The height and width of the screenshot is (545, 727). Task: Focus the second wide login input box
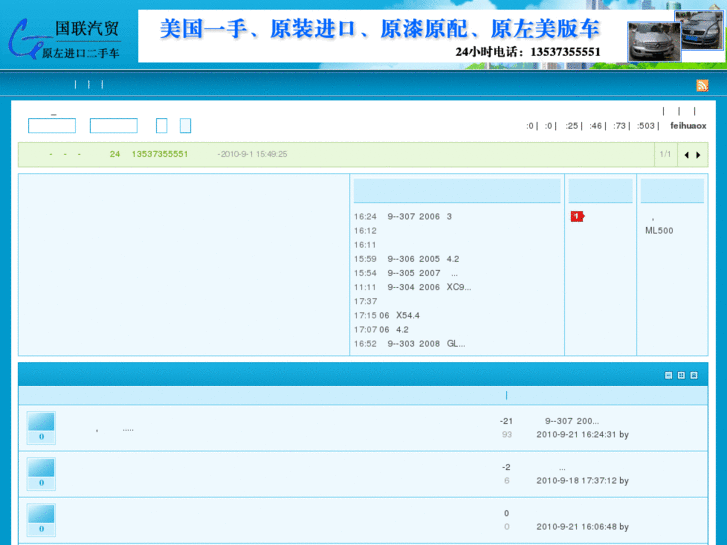click(x=114, y=126)
